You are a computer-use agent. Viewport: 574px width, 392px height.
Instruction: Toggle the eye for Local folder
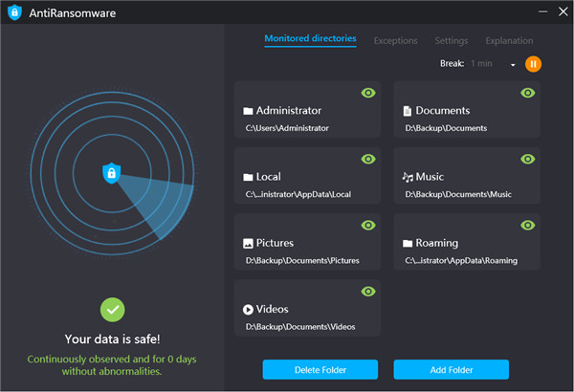pyautogui.click(x=367, y=159)
